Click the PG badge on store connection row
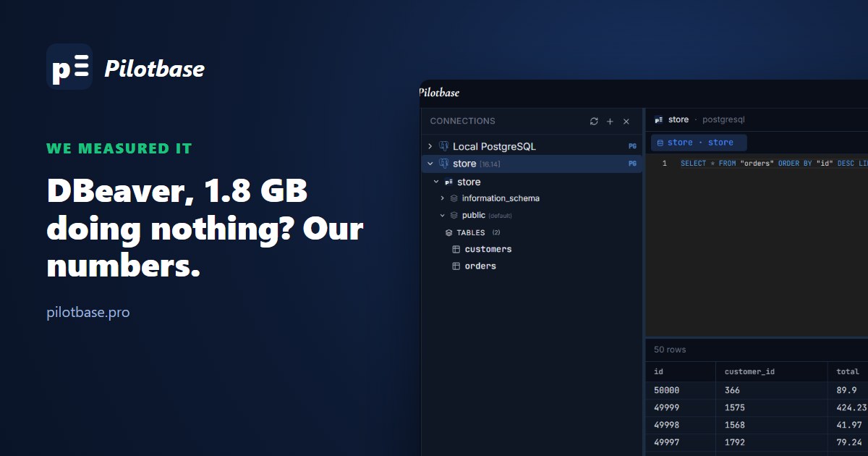 click(632, 164)
